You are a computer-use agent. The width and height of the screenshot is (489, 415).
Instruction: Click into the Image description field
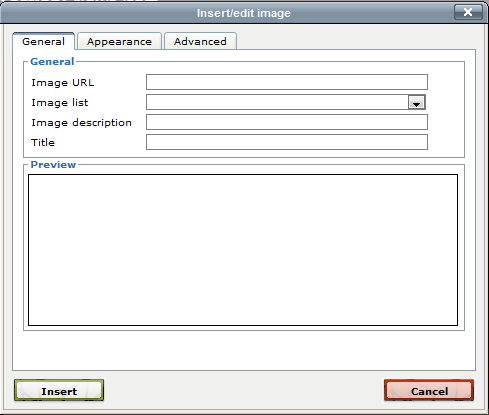tap(287, 122)
